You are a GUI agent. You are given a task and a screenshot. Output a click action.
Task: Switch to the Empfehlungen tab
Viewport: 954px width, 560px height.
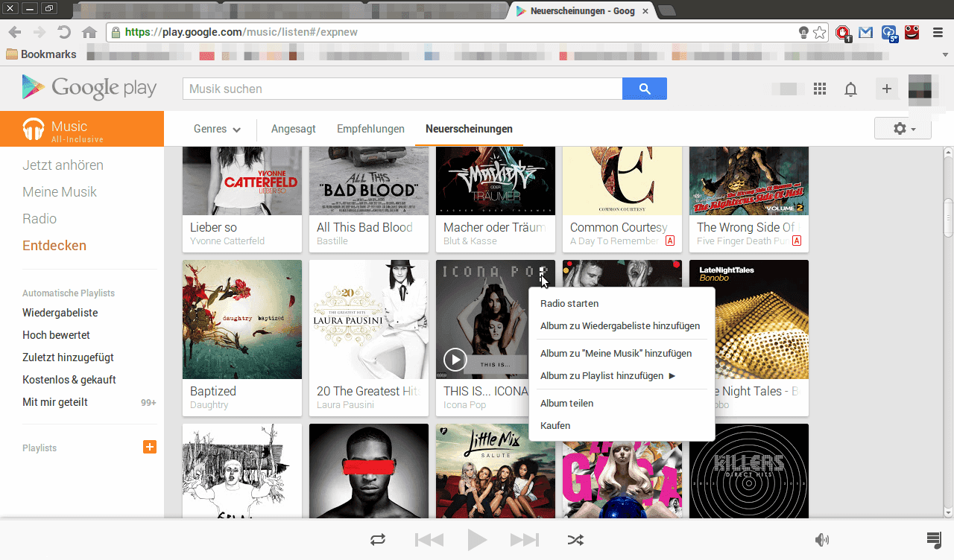click(x=370, y=129)
